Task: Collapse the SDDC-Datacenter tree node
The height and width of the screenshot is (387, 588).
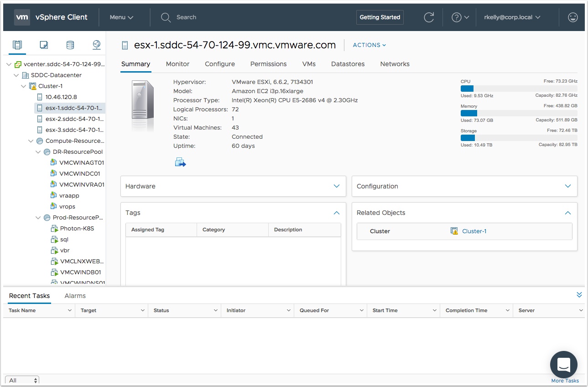Action: (x=16, y=75)
